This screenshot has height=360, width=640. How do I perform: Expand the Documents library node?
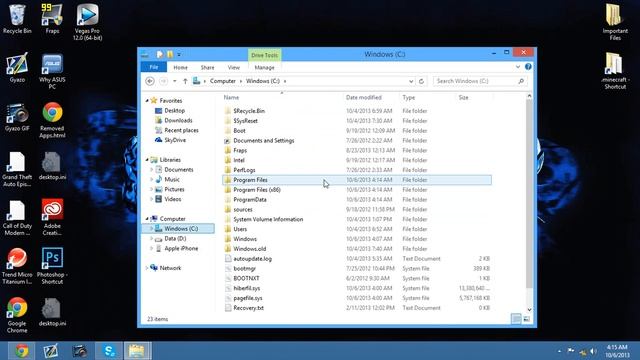152,169
